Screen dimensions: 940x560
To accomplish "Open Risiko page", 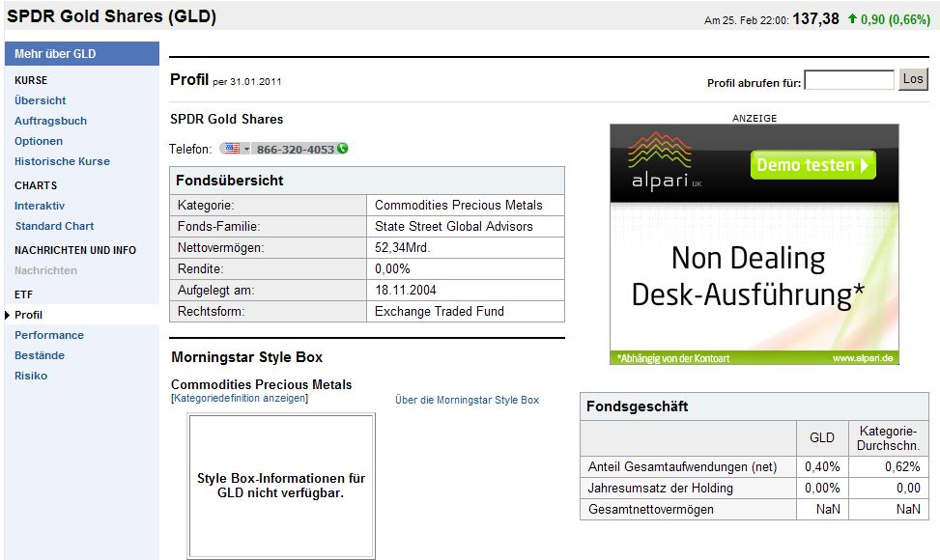I will (x=31, y=377).
